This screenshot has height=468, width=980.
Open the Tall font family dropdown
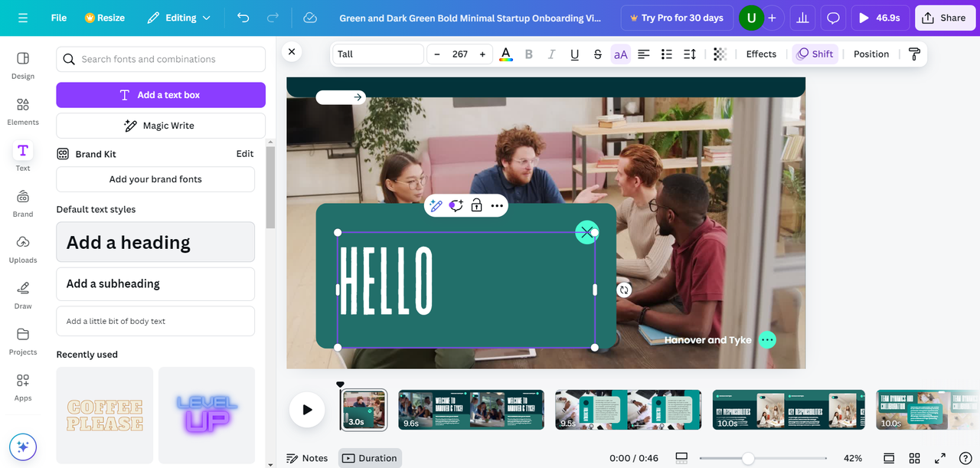(378, 54)
